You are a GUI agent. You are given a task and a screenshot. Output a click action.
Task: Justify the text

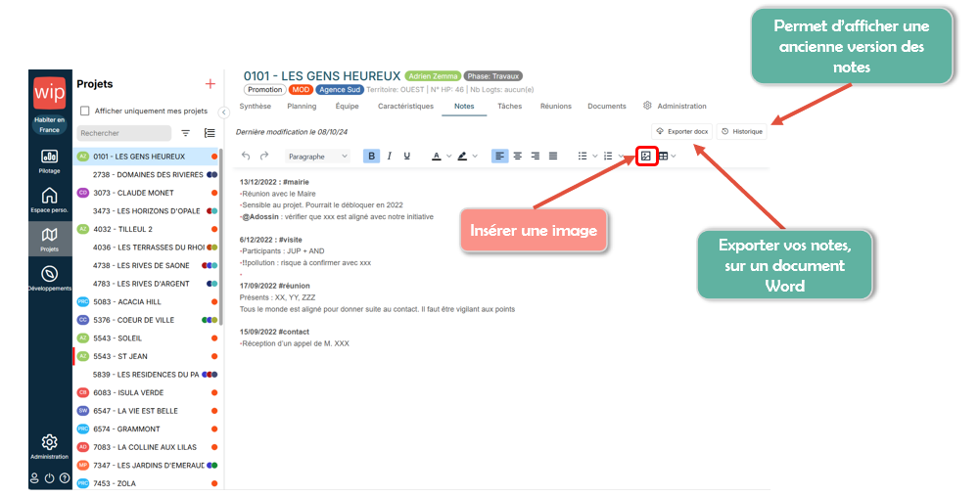click(x=553, y=157)
